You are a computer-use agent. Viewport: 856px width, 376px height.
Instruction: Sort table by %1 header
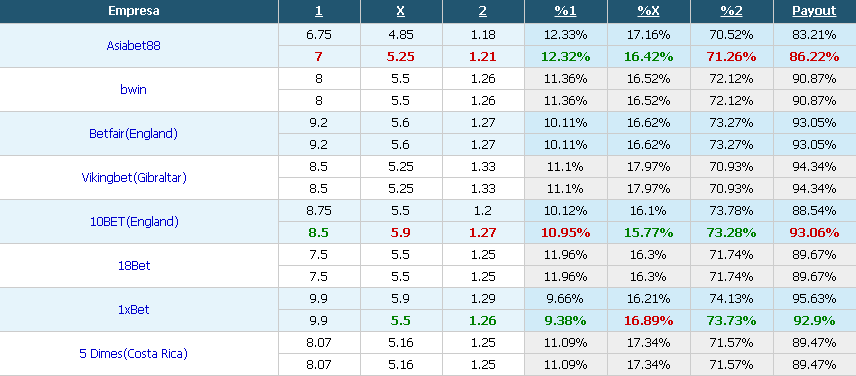[x=566, y=11]
